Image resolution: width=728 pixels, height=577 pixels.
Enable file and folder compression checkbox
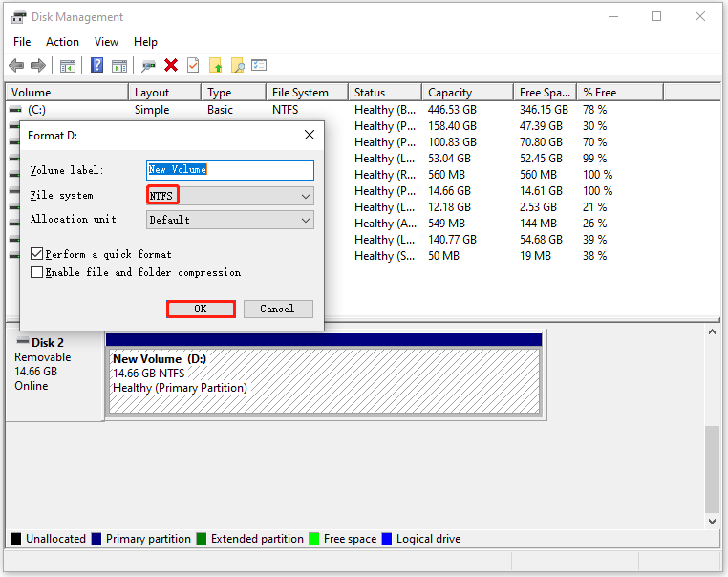click(37, 272)
